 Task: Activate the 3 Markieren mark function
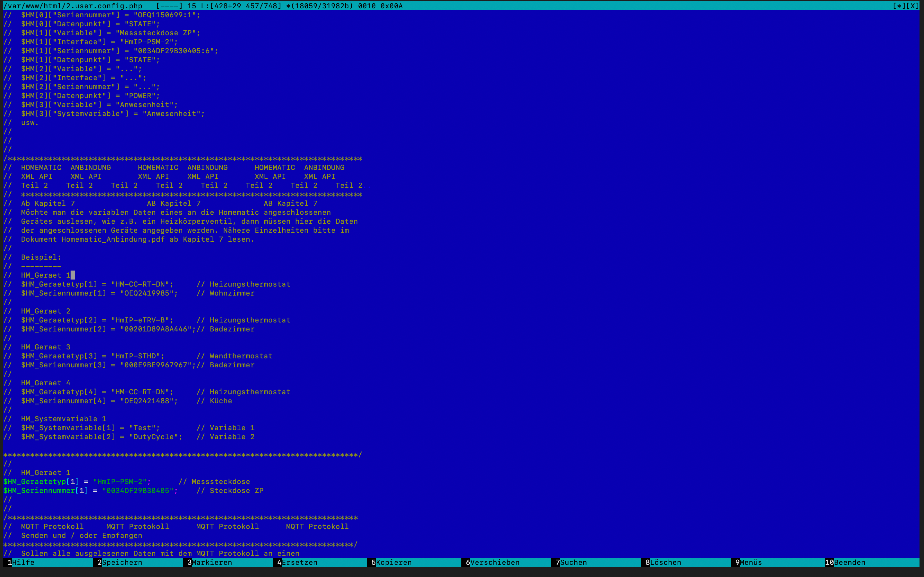pos(211,562)
